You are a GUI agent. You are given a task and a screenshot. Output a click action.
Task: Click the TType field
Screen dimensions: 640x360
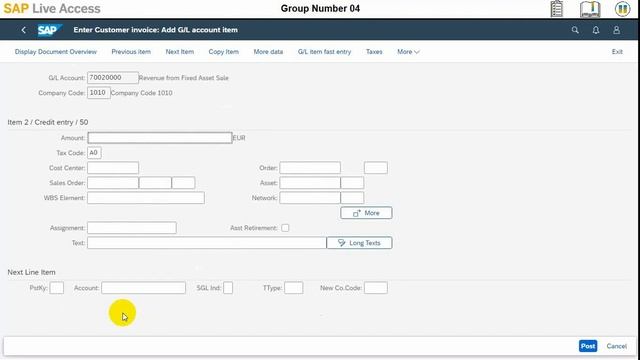[294, 288]
